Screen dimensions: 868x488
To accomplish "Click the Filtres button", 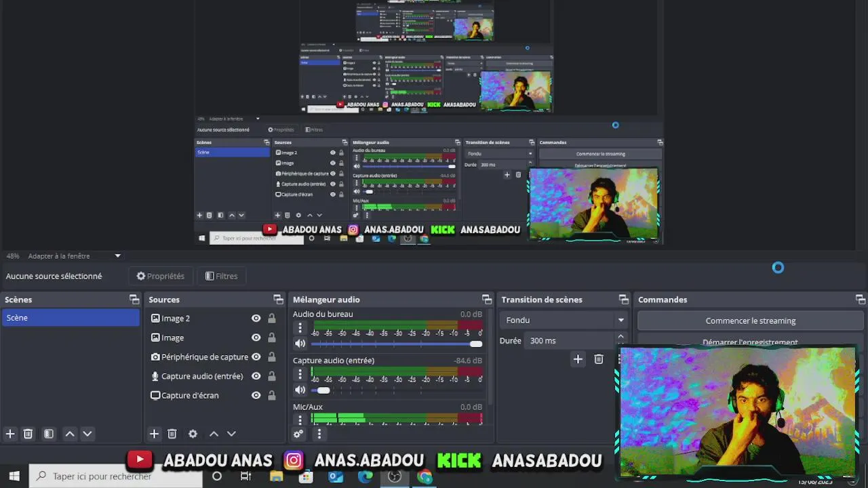I will [x=222, y=276].
